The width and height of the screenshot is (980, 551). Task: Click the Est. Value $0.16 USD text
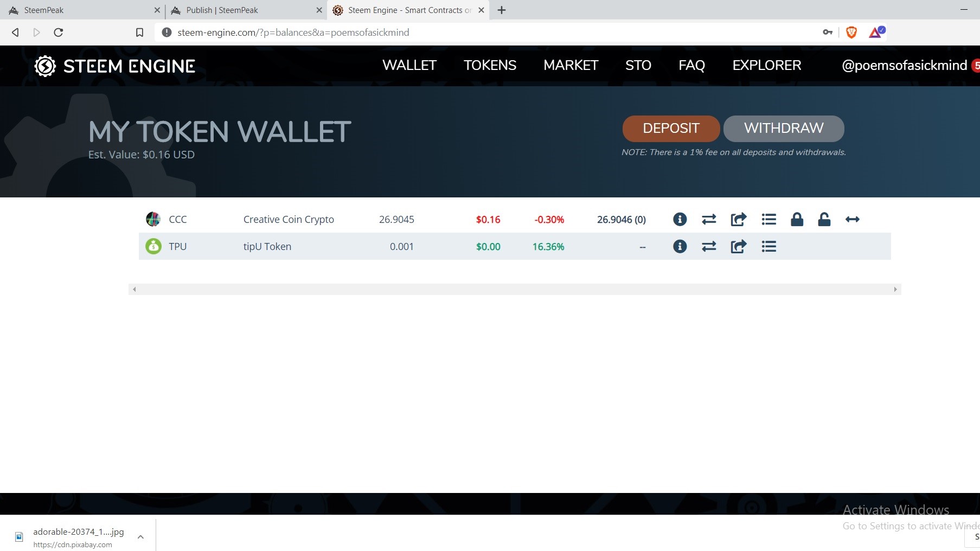point(142,155)
